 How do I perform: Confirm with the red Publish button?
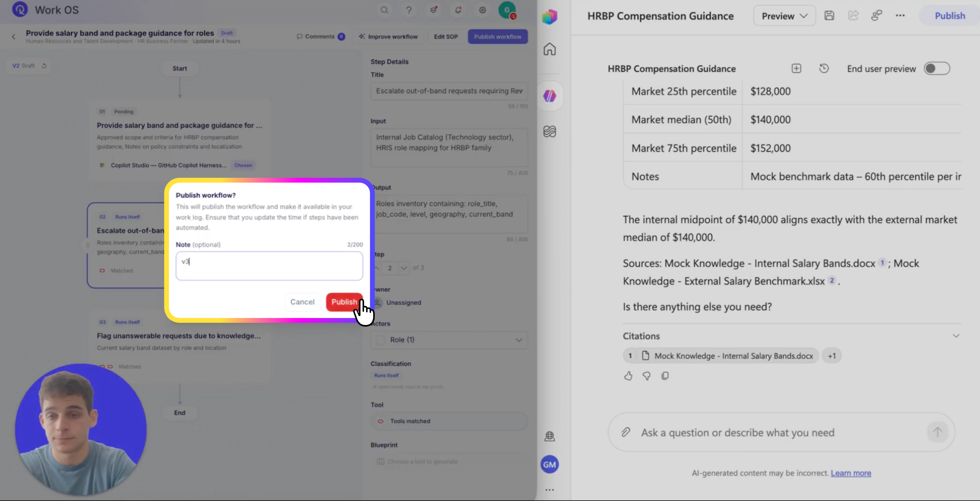click(344, 302)
